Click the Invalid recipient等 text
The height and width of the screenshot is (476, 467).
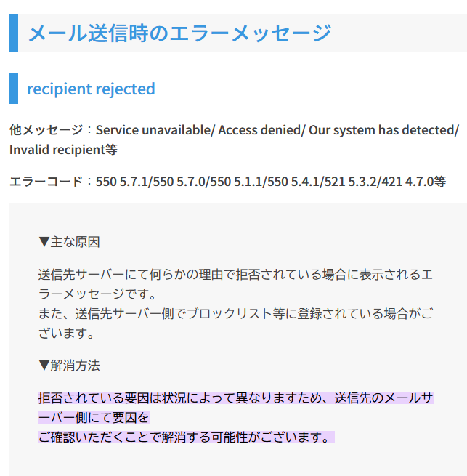(x=63, y=150)
